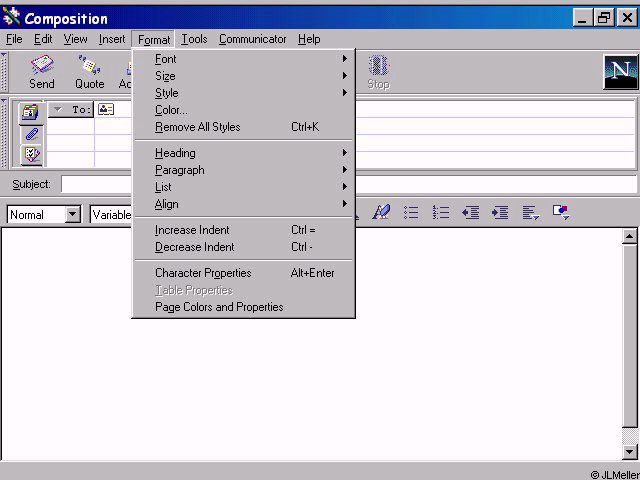Image resolution: width=640 pixels, height=480 pixels.
Task: Click the remove all styles icon
Action: pos(381,212)
